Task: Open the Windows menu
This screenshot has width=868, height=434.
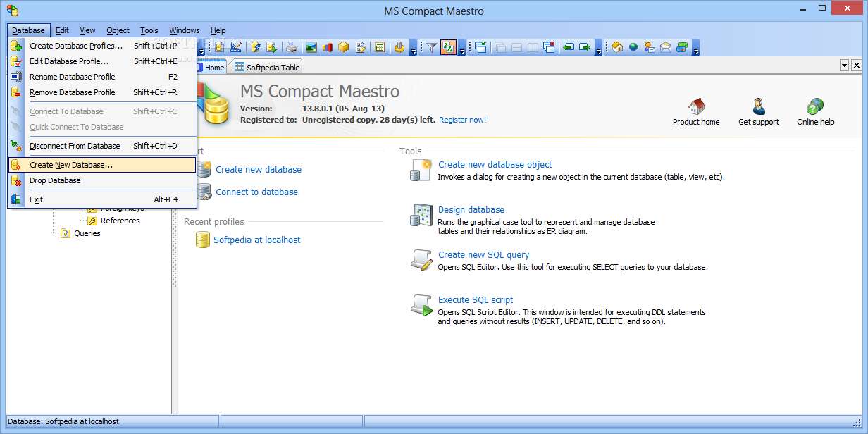Action: (185, 30)
